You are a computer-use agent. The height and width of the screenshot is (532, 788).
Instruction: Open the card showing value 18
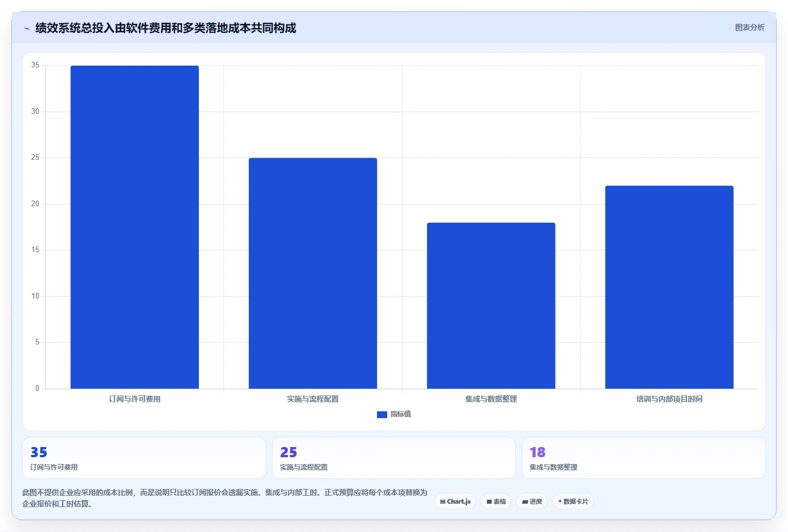click(643, 458)
